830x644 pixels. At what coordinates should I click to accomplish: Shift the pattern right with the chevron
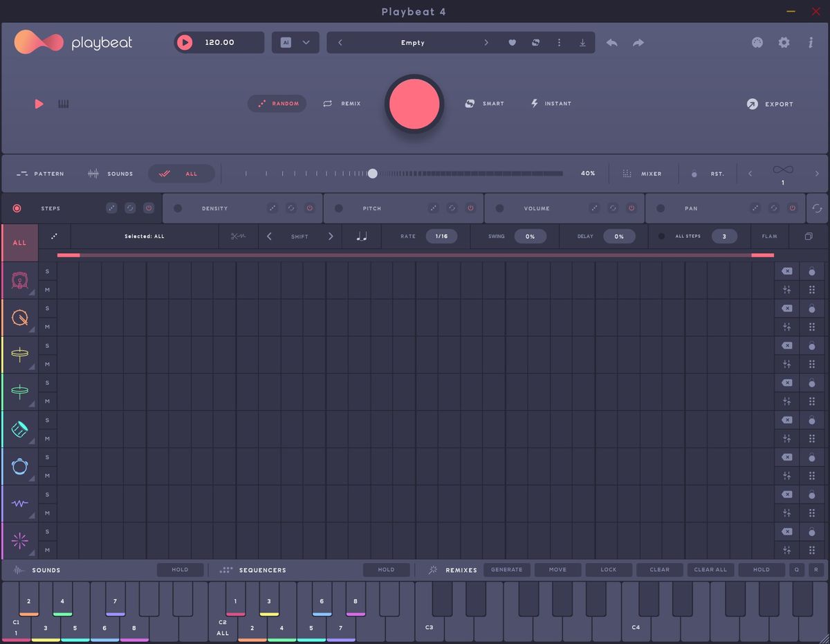[x=331, y=236]
